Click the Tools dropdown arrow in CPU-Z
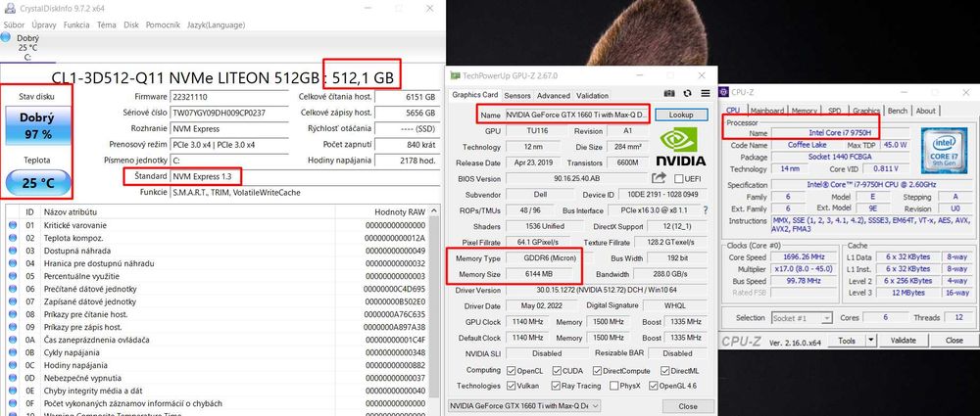Image resolution: width=980 pixels, height=416 pixels. tap(871, 341)
